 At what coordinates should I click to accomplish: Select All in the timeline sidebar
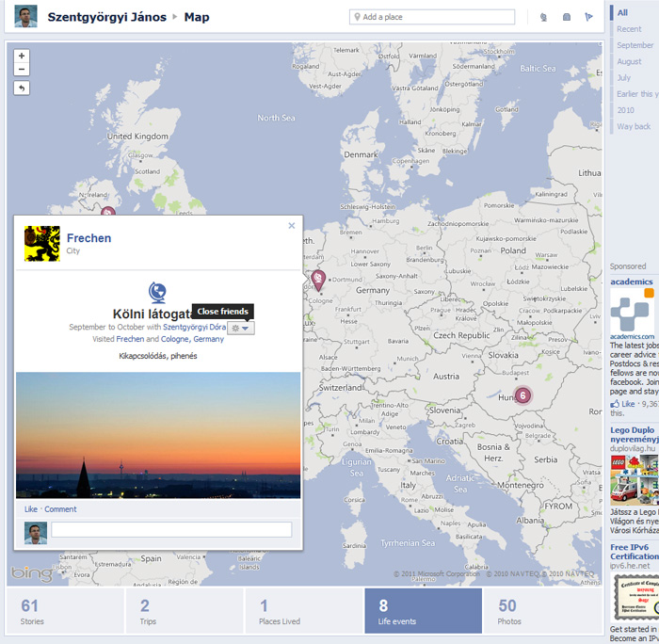(x=622, y=12)
